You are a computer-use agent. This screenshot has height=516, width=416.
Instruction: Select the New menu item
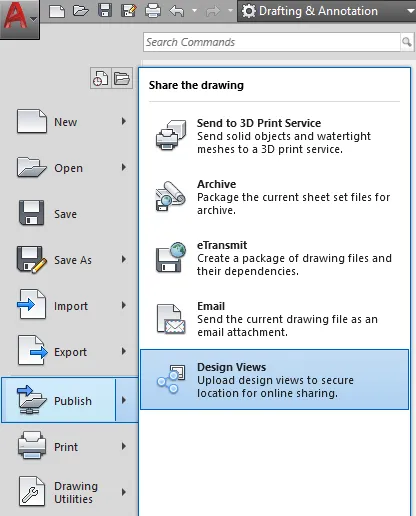point(69,122)
